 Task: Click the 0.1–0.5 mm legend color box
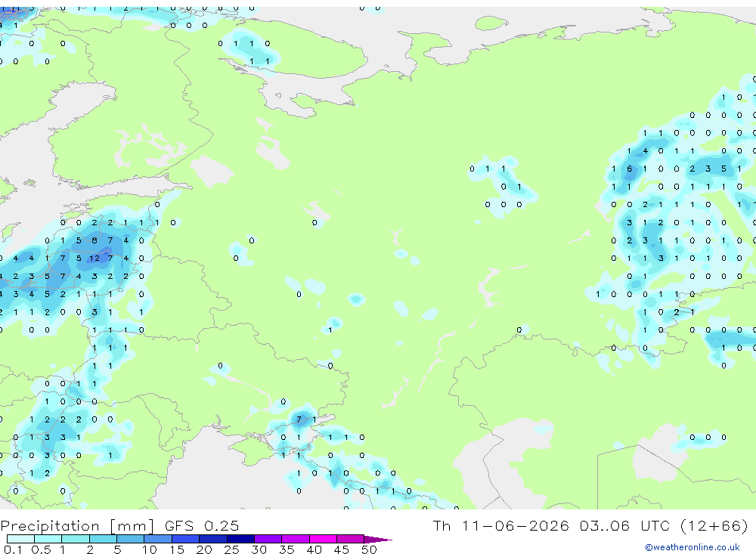coord(20,539)
